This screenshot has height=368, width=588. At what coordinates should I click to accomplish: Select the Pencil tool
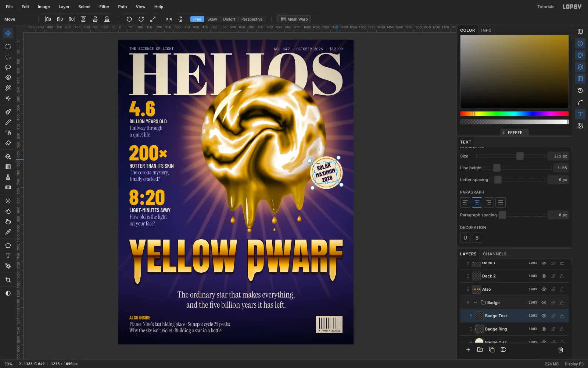coord(8,122)
